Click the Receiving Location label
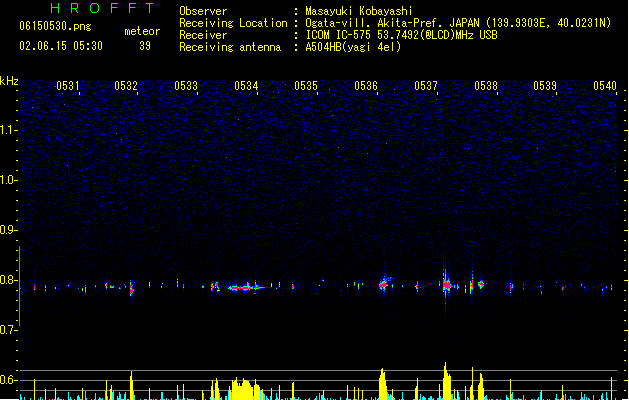This screenshot has width=629, height=400. 233,23
